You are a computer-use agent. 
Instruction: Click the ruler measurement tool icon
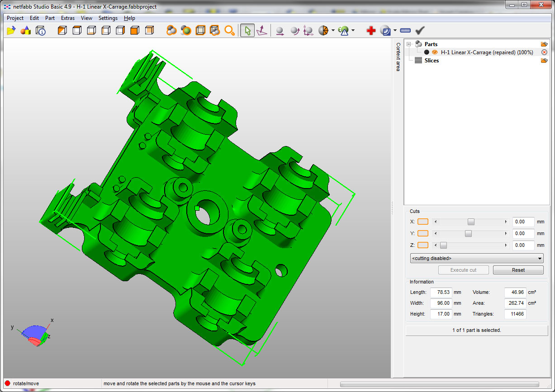point(405,31)
